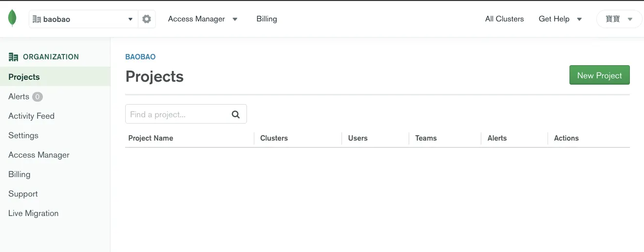Expand the Get Help menu
Viewport: 644px width, 252px height.
click(x=560, y=19)
